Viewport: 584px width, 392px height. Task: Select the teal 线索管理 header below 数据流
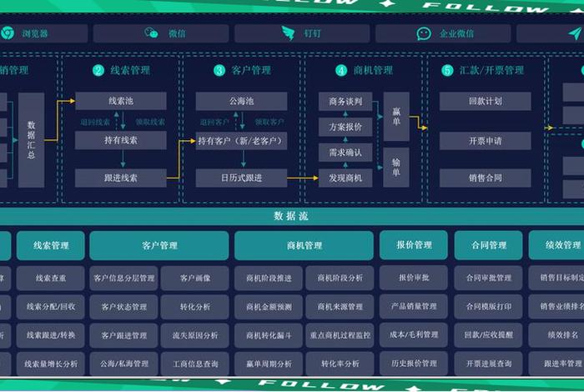(51, 245)
